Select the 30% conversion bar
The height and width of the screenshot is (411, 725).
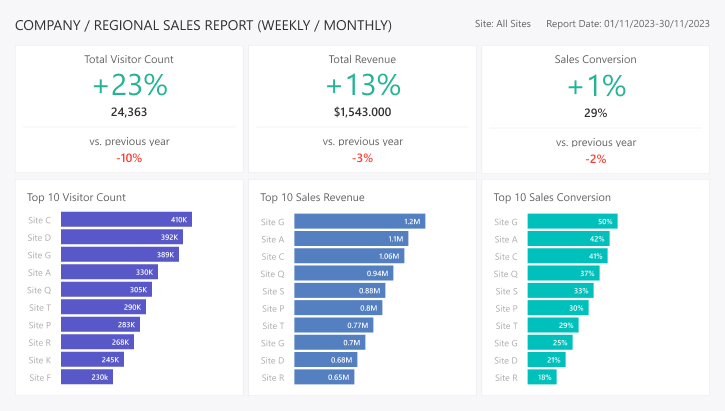coord(558,308)
